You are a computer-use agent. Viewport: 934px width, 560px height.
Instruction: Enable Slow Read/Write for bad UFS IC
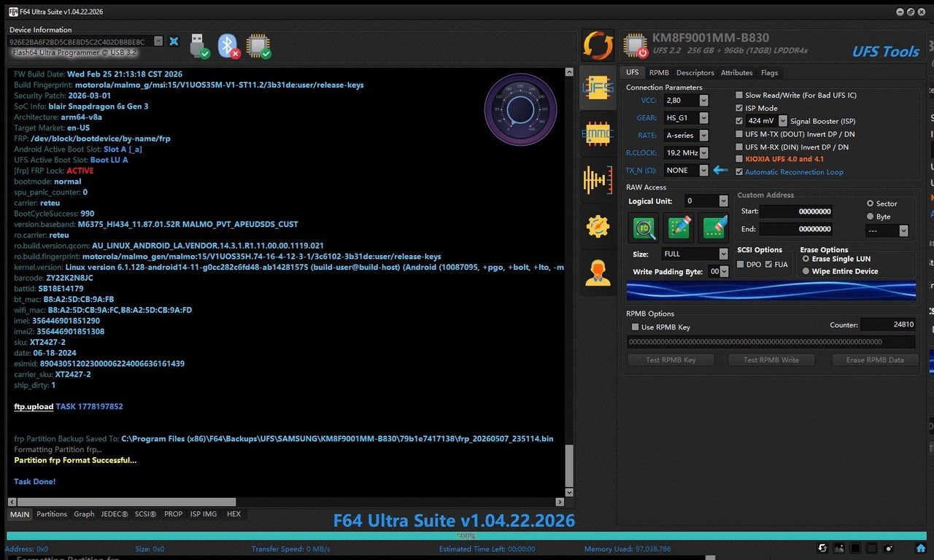click(x=739, y=95)
